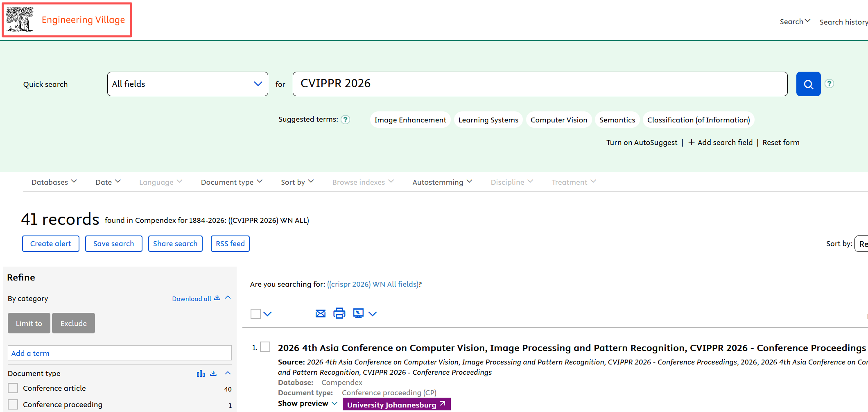The image size is (868, 412).
Task: Select result 1 checkbox
Action: coord(265,347)
